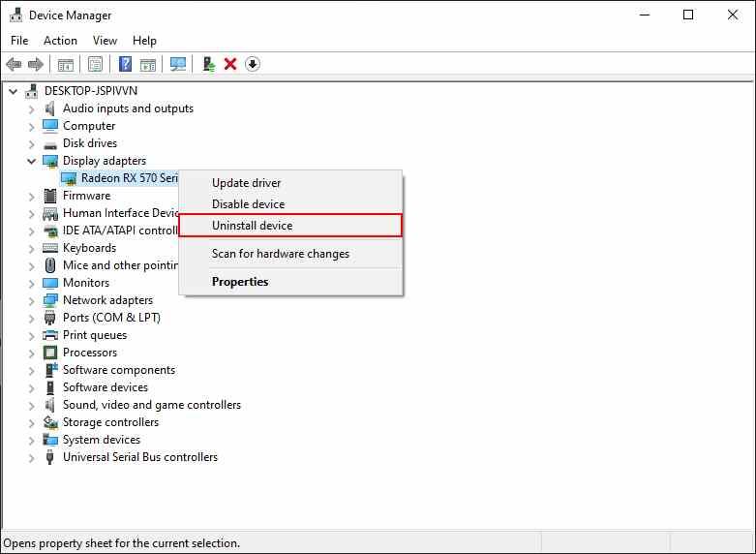Screen dimensions: 756x554
Task: Click the Show/Hide Action Pane icon
Action: click(x=148, y=64)
